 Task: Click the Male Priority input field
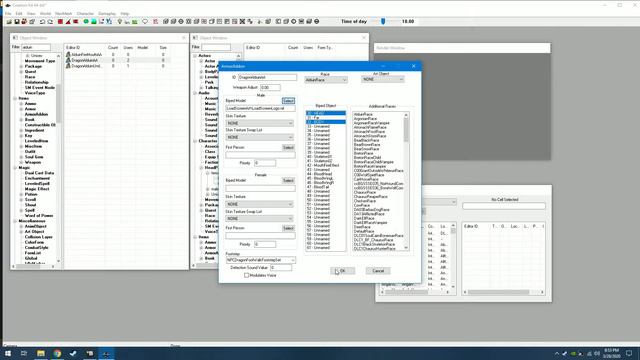[x=265, y=163]
